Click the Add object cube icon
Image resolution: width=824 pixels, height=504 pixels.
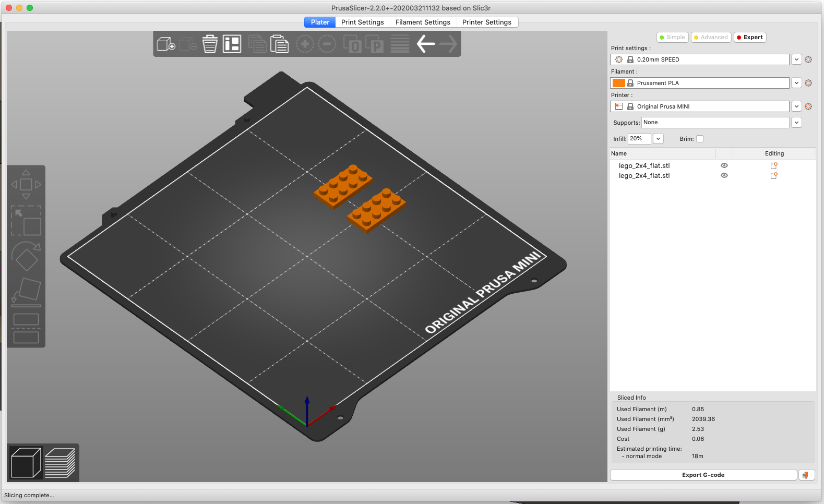pos(166,44)
